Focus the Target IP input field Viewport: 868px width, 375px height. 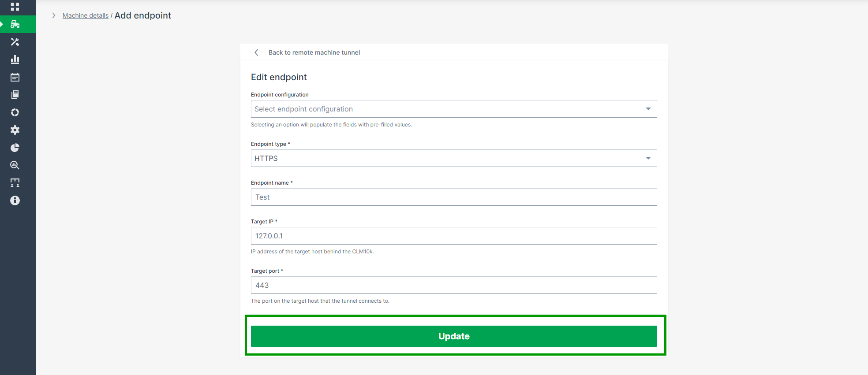tap(453, 236)
